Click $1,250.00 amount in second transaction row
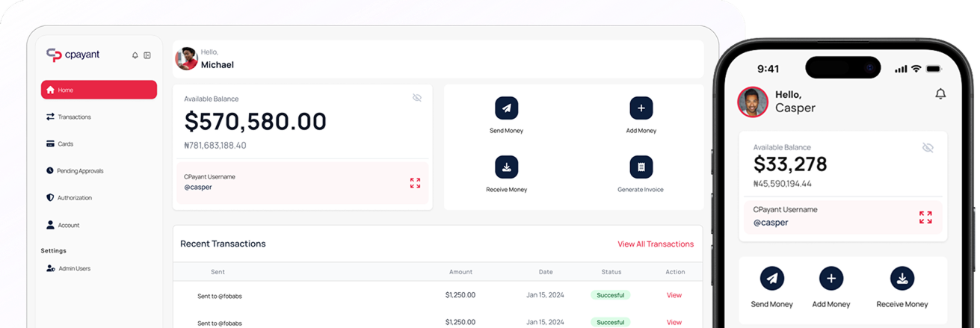Screen dimensions: 980x328 pos(460,322)
